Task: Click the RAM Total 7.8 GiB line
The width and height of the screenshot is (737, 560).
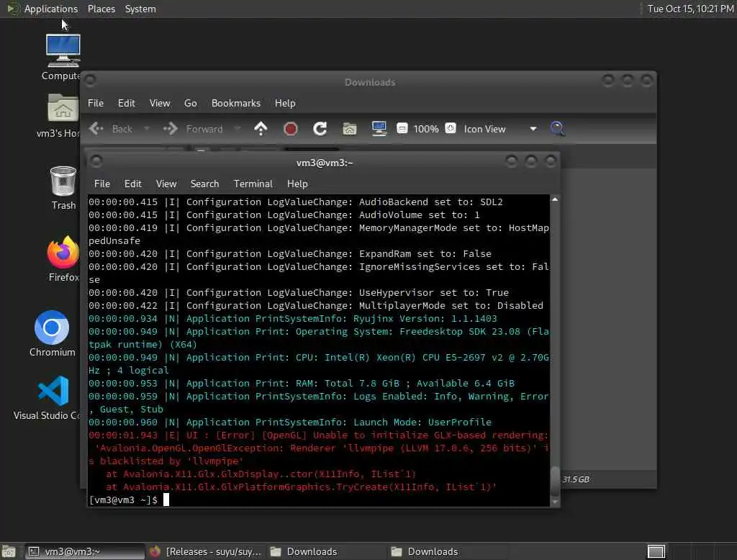Action: pos(302,383)
